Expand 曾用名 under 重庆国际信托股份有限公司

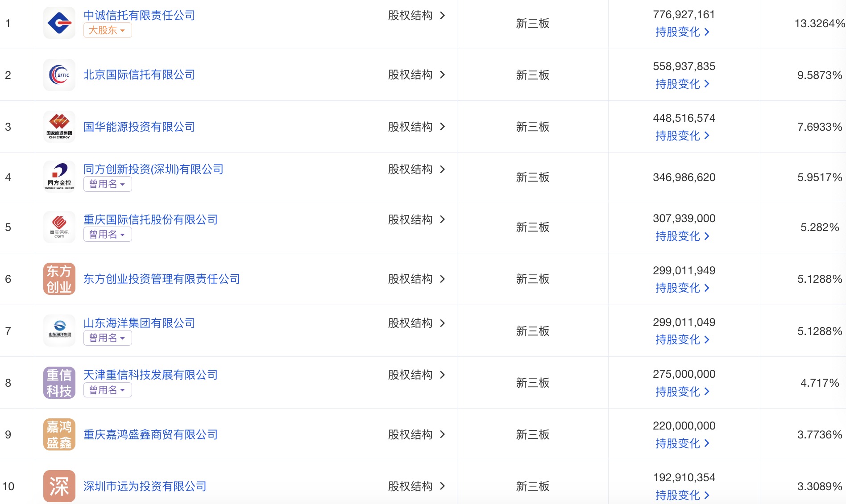click(x=108, y=235)
